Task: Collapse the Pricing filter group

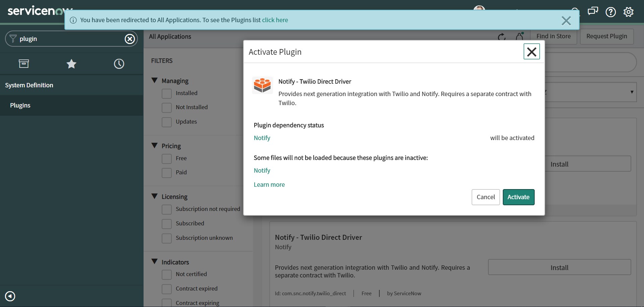Action: click(x=155, y=146)
